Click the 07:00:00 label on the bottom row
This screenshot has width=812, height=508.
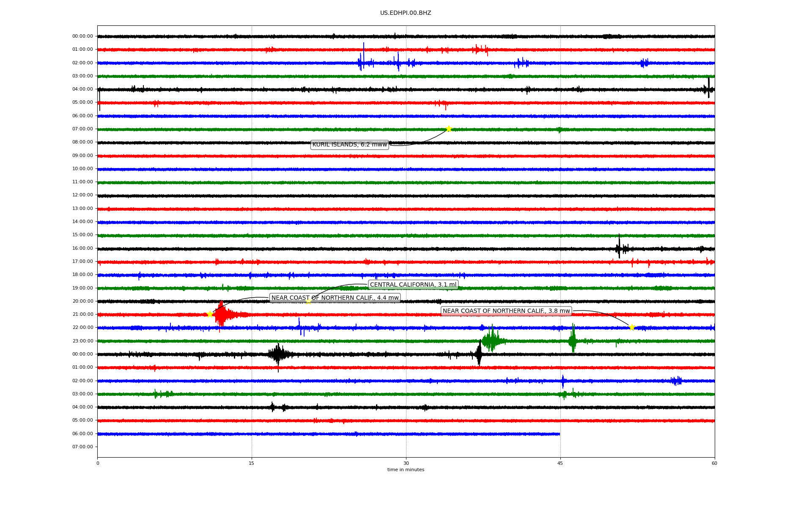tap(82, 447)
